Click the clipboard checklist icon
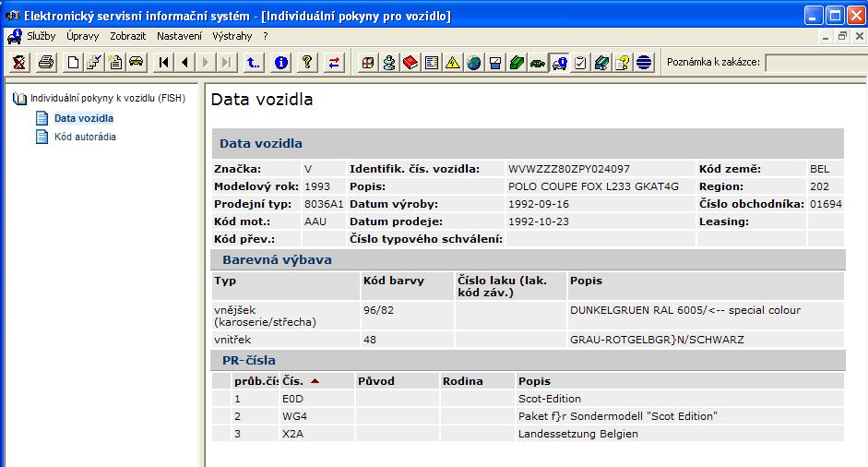 pos(580,63)
